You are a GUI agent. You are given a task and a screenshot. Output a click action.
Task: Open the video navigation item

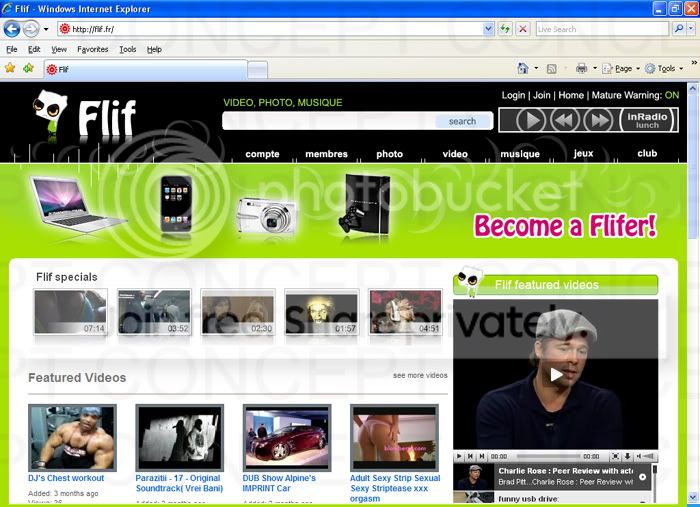coord(455,154)
